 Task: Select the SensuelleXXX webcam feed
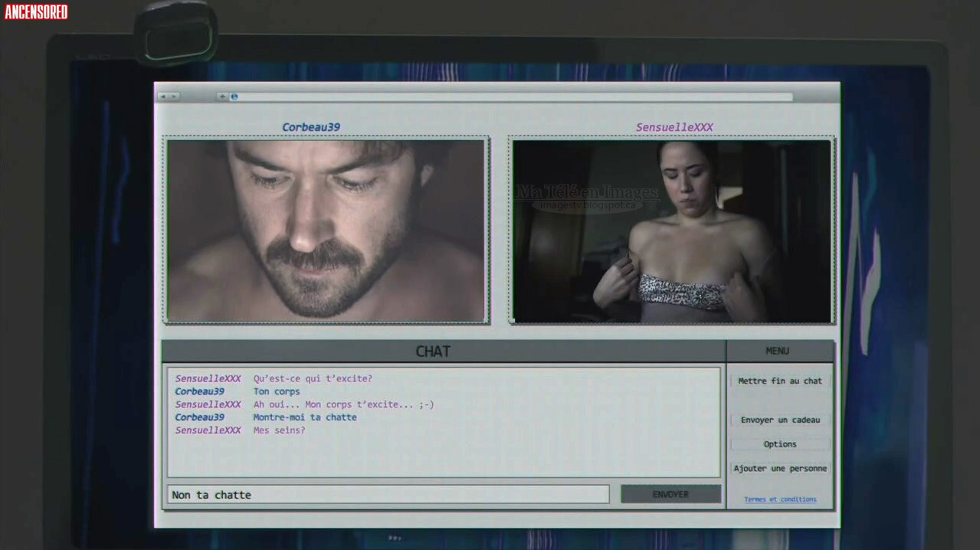click(x=671, y=231)
